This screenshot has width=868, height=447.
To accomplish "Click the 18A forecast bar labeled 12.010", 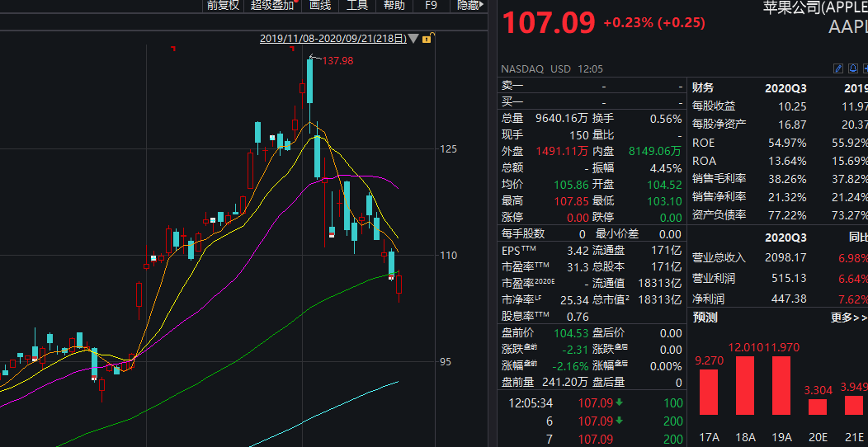I will 744,386.
